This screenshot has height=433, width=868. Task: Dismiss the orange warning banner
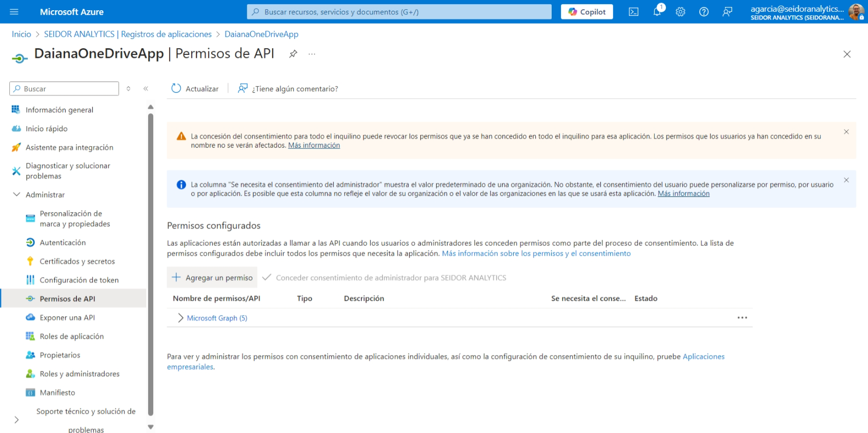(846, 132)
